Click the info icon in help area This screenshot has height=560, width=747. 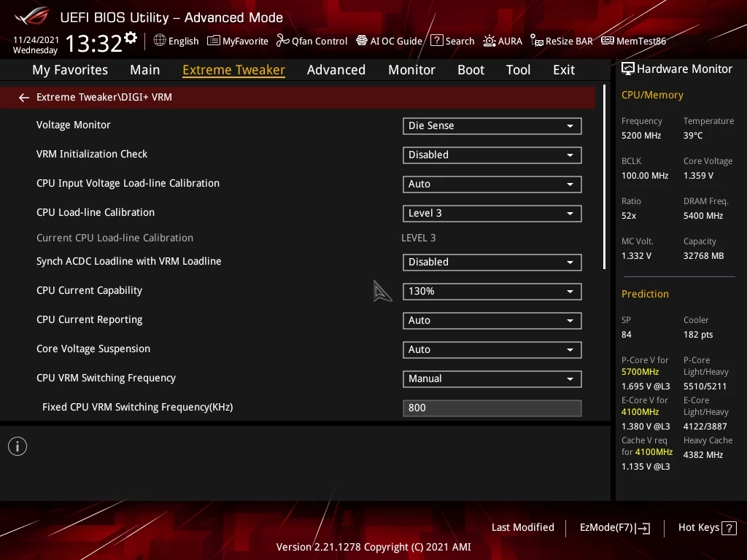18,446
